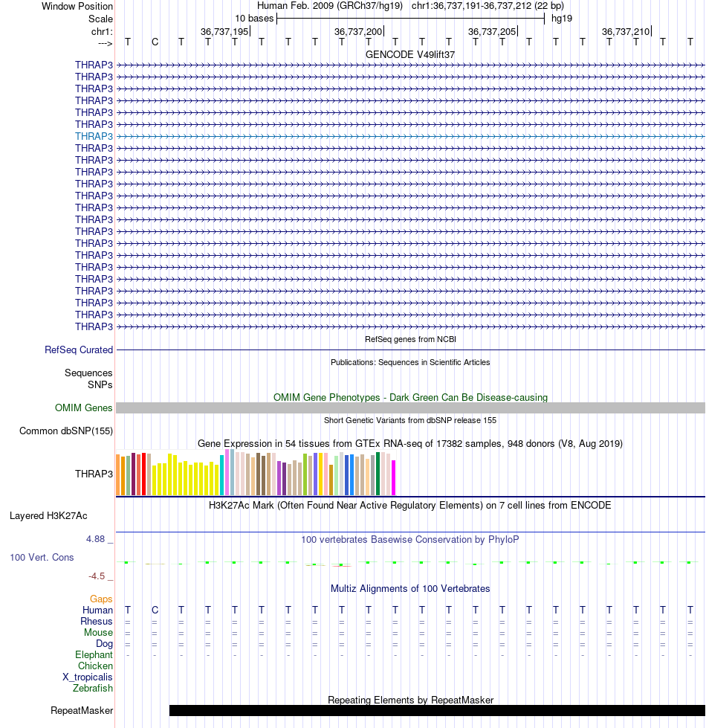Click the 36,737,210 coordinate marker
This screenshot has height=728, width=706.
(x=626, y=31)
